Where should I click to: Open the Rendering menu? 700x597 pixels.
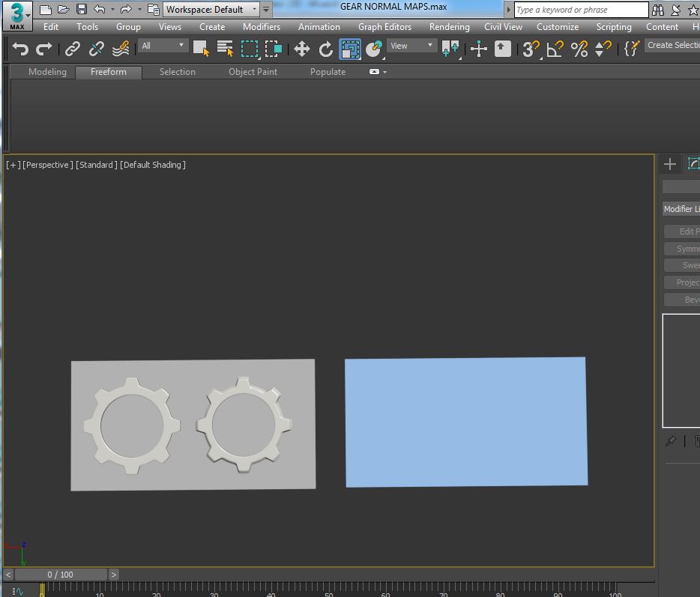pos(449,27)
